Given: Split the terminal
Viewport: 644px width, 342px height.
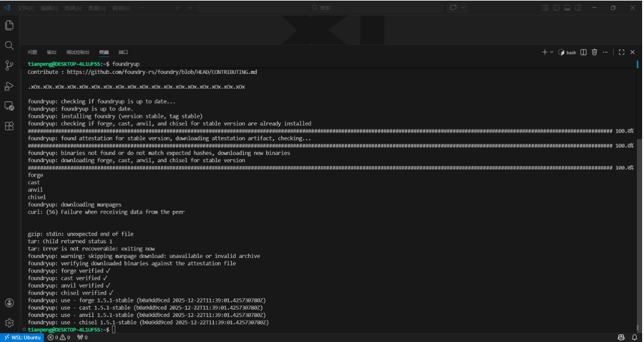Looking at the screenshot, I should coord(583,52).
